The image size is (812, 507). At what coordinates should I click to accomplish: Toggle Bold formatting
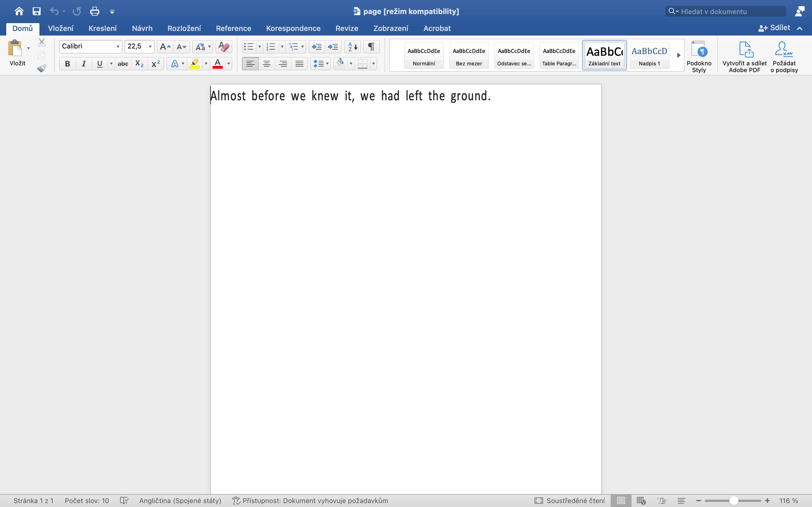click(67, 64)
